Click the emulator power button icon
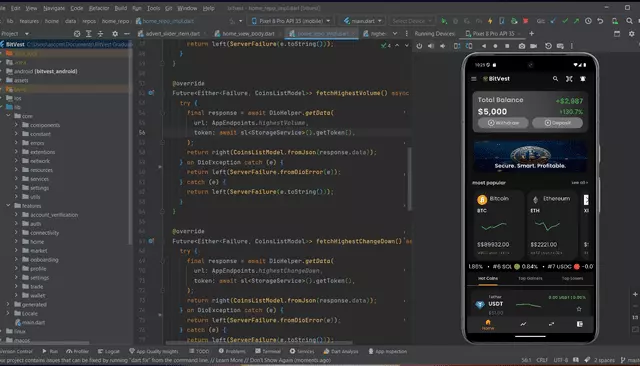Image resolution: width=640 pixels, height=366 pixels. click(x=419, y=46)
